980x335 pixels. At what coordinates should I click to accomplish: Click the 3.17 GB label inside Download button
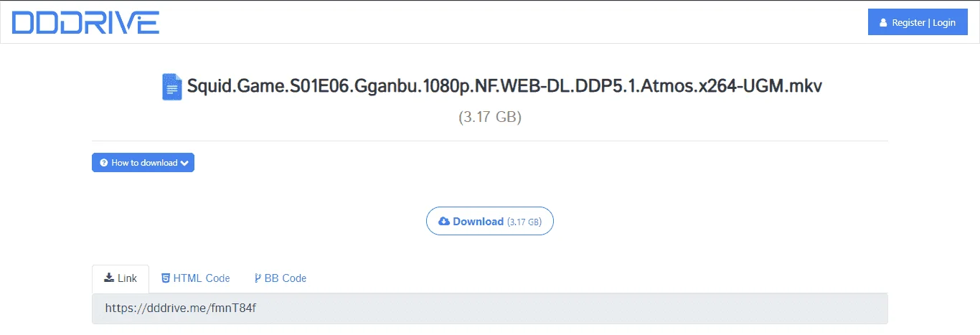524,222
